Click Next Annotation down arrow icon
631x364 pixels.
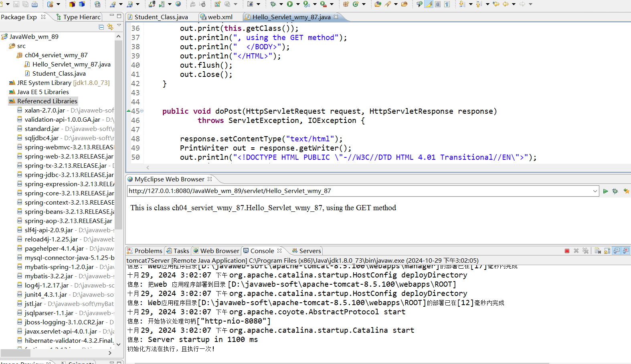click(x=462, y=4)
